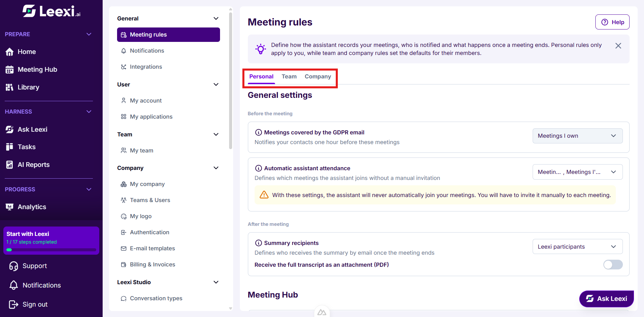Collapse the PROGRESS sidebar section

click(x=89, y=189)
